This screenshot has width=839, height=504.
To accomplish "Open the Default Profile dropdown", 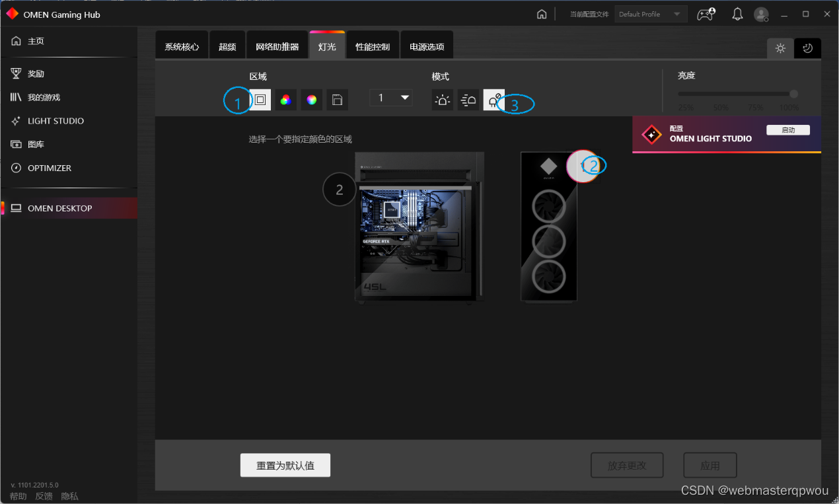I will click(651, 15).
